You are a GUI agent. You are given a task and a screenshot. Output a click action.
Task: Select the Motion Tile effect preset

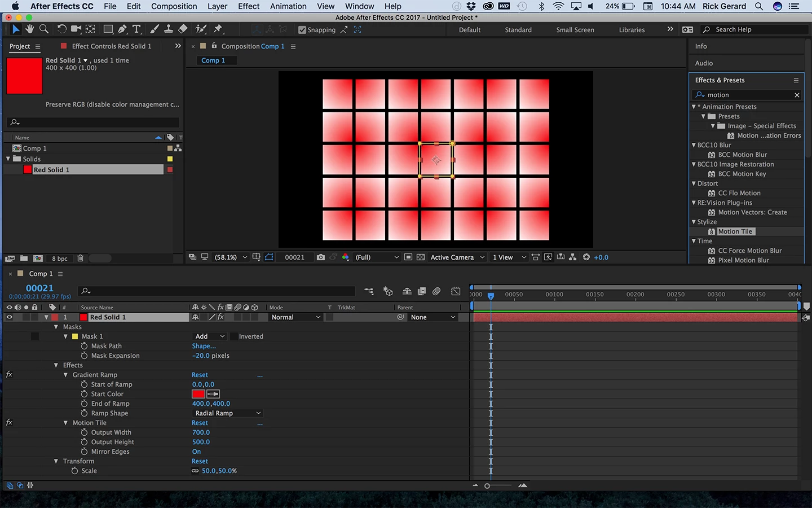tap(735, 231)
